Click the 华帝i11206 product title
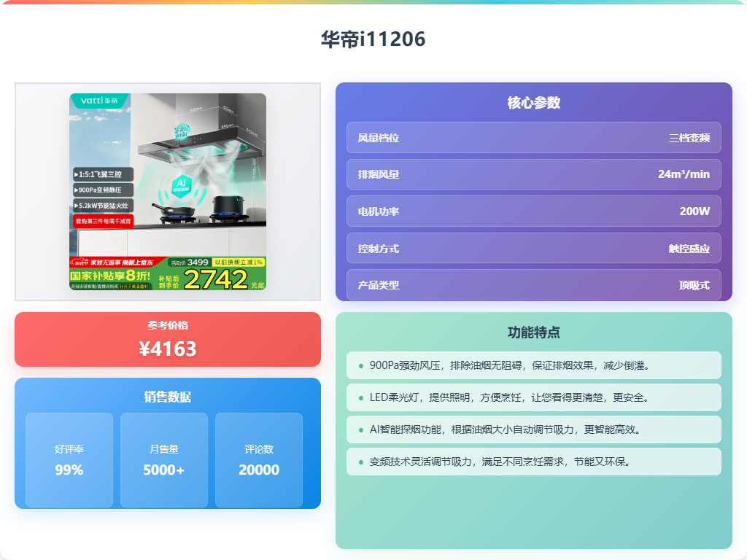747x560 pixels. tap(373, 39)
